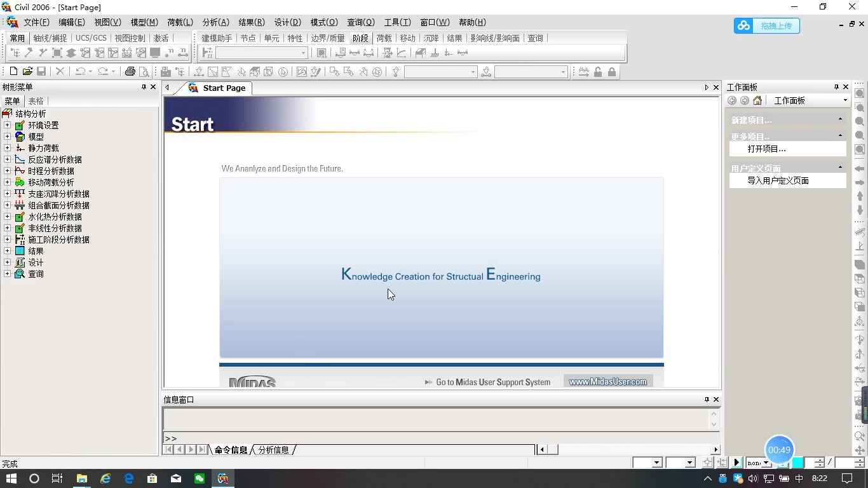Click the Print icon
868x488 pixels.
130,72
